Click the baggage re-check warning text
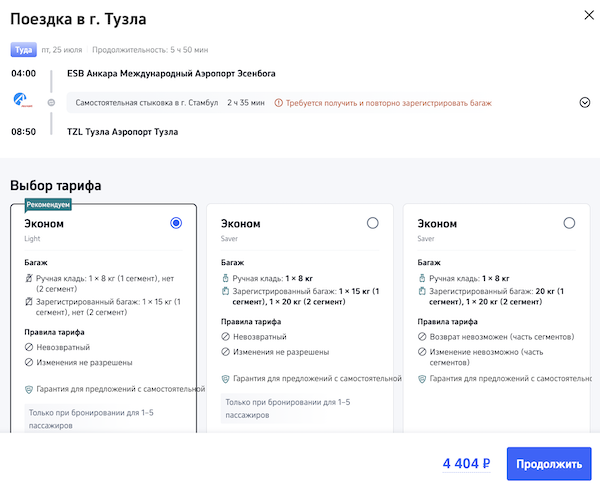 (x=388, y=102)
